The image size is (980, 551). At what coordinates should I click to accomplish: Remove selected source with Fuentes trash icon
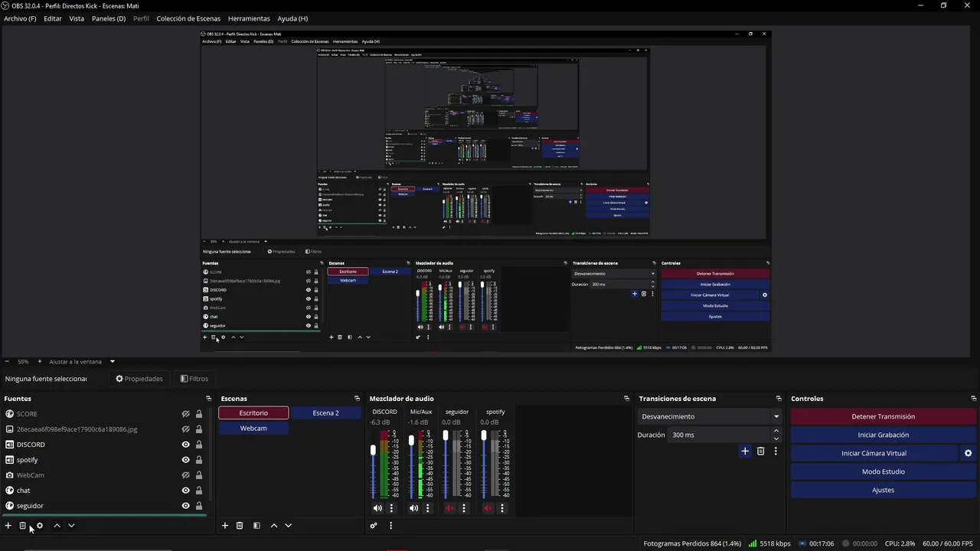point(23,526)
